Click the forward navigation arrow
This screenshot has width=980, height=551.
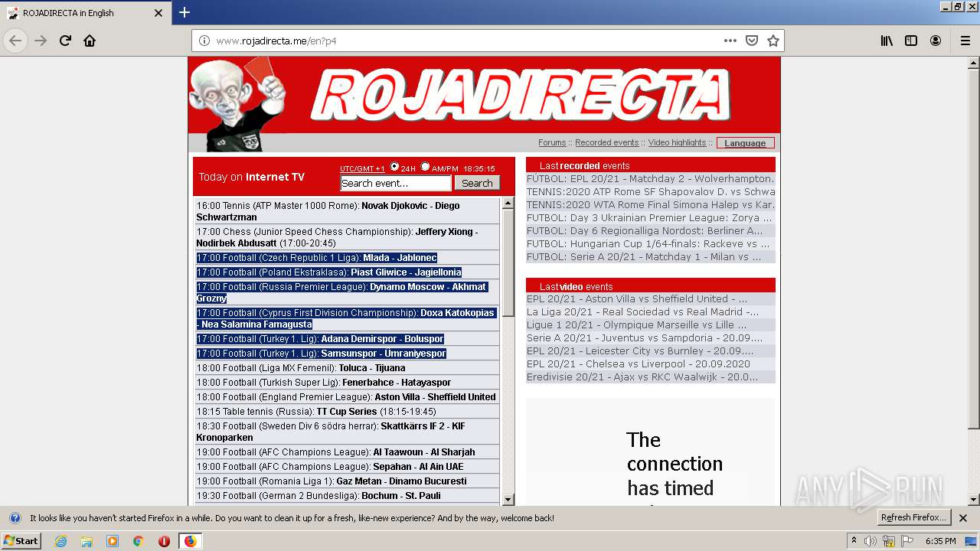point(41,41)
